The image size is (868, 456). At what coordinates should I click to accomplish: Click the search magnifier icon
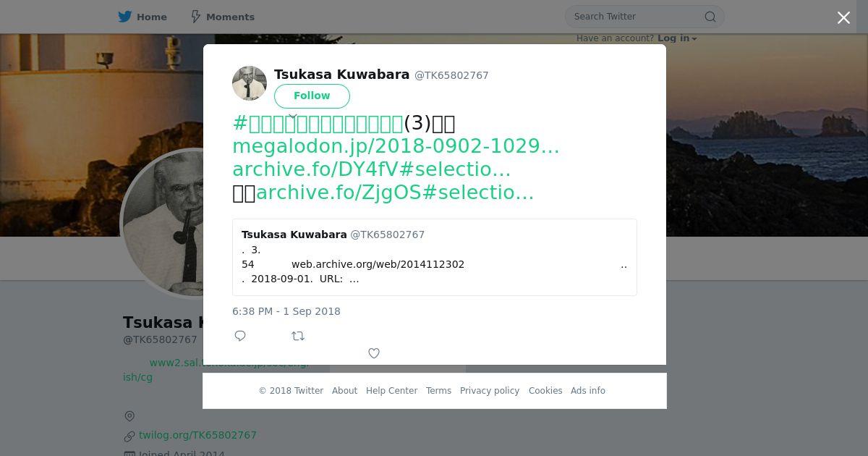(x=710, y=17)
